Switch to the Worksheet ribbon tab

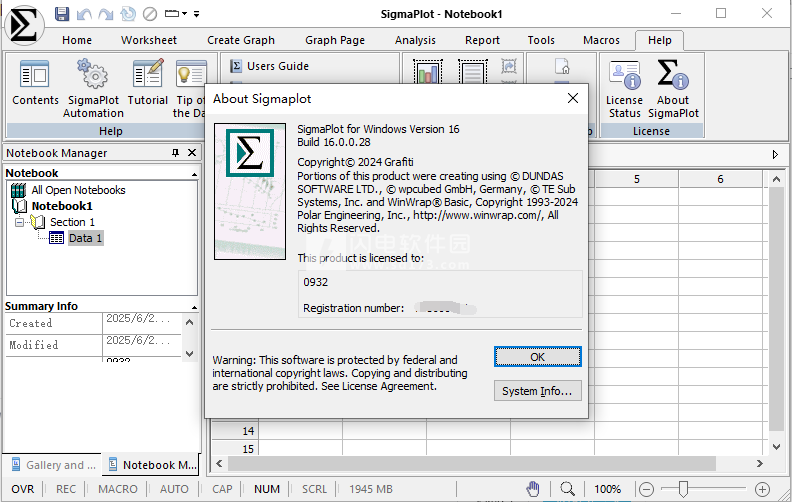point(149,40)
